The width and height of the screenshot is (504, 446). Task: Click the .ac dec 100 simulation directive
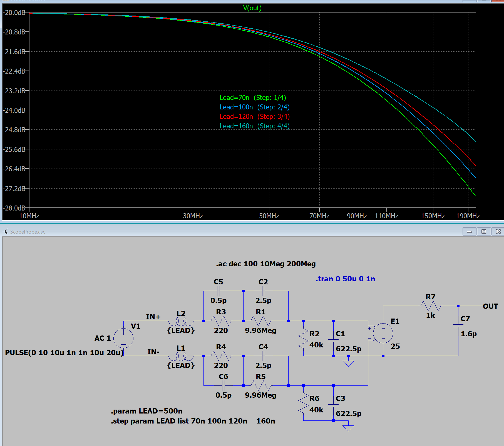pyautogui.click(x=265, y=264)
